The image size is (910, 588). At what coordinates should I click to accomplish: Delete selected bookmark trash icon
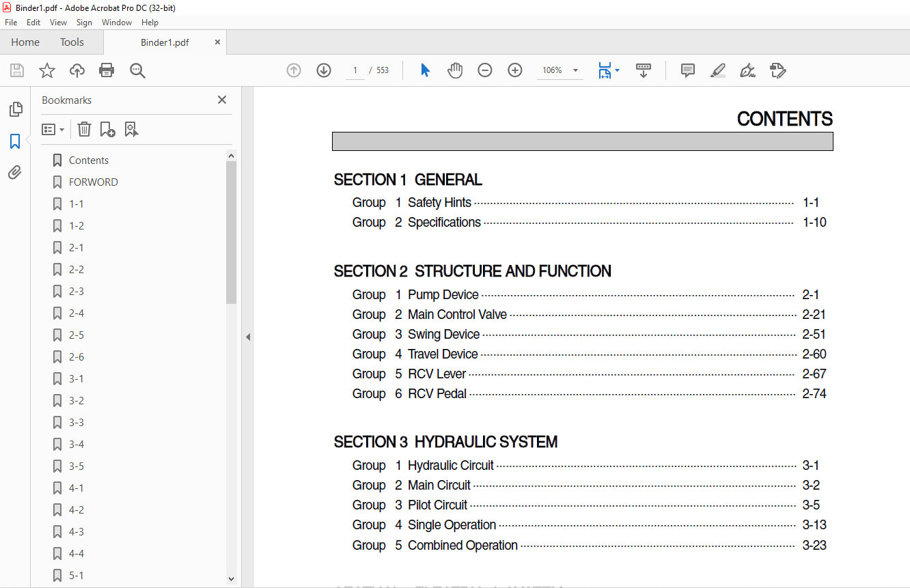click(x=84, y=129)
